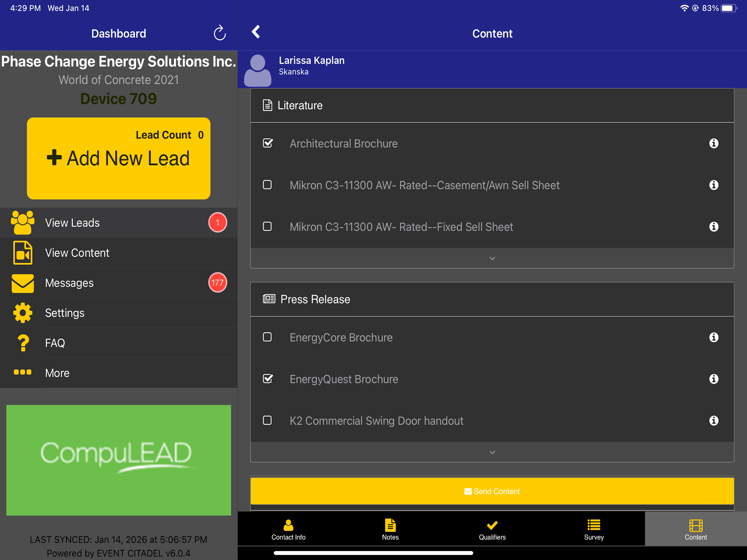Screen dimensions: 747x560
Task: Show info for Mikron Casement/Awn Sell Sheet
Action: click(x=714, y=185)
